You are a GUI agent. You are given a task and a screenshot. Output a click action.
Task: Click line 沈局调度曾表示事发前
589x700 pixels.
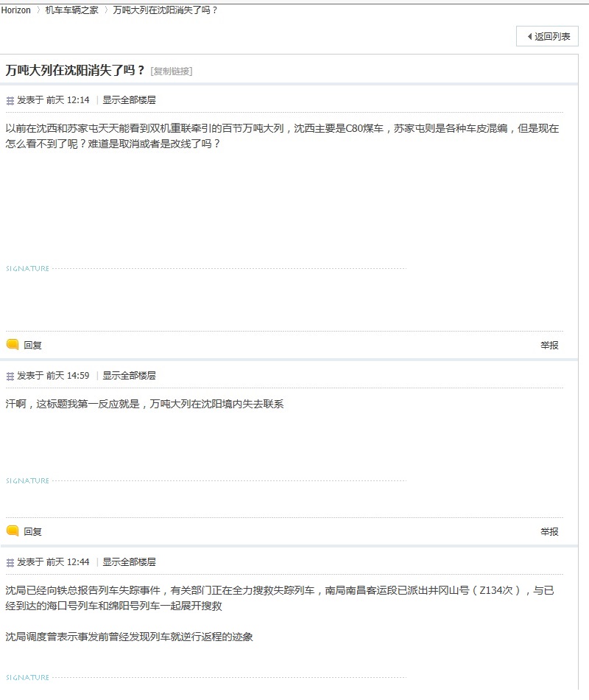pos(129,637)
